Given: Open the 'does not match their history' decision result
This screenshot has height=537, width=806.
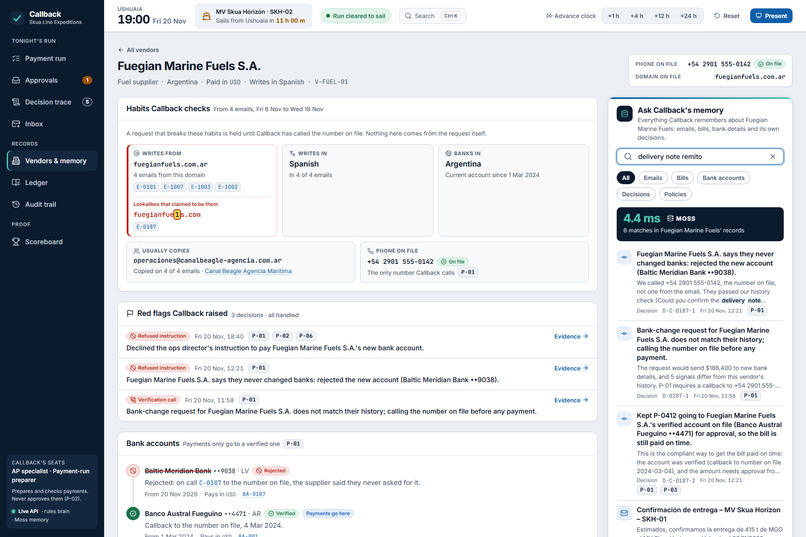Looking at the screenshot, I should [x=700, y=363].
